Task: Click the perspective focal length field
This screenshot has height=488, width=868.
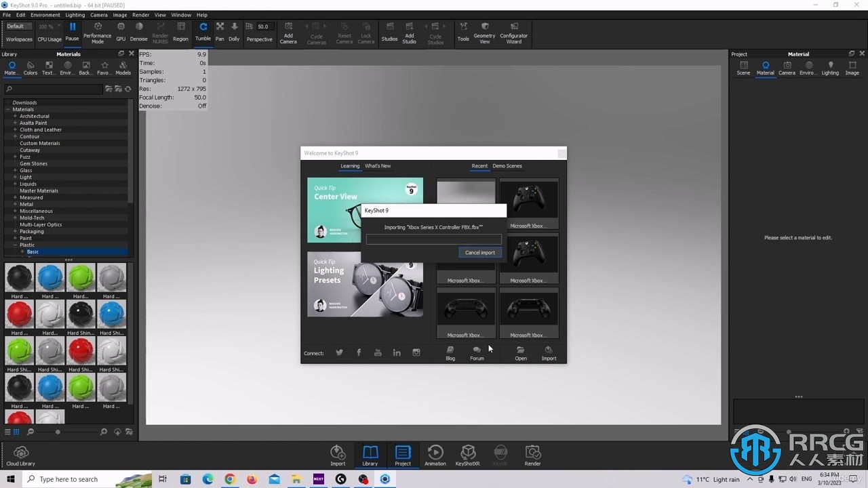Action: click(x=263, y=26)
